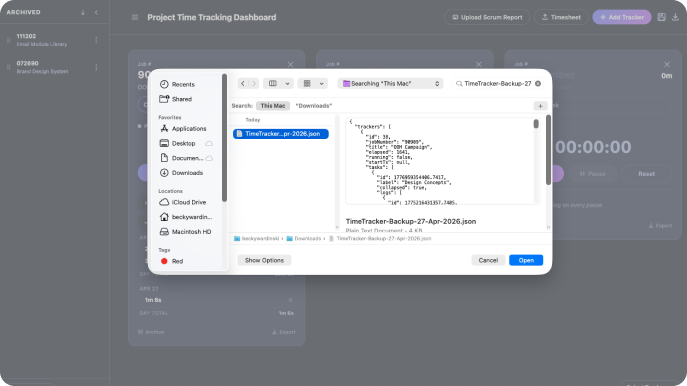
Task: Pause the 00:00:00 tracker
Action: [592, 174]
